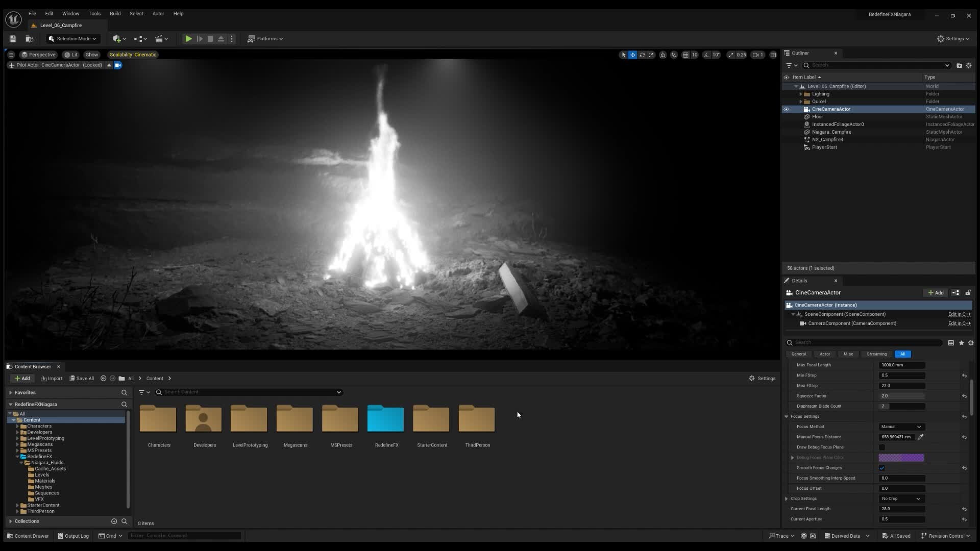Eject from the piloted CineCameraActor
Viewport: 980px width, 551px height.
click(x=109, y=65)
